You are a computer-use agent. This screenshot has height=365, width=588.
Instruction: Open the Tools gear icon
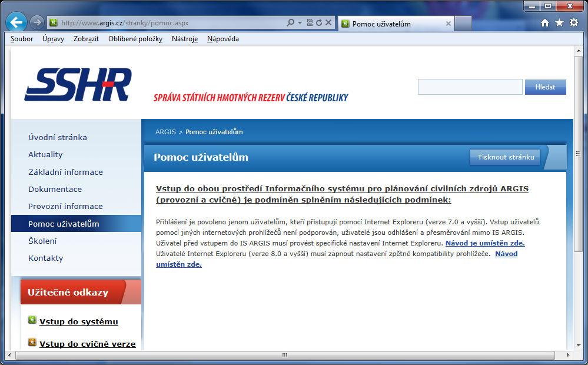click(574, 23)
